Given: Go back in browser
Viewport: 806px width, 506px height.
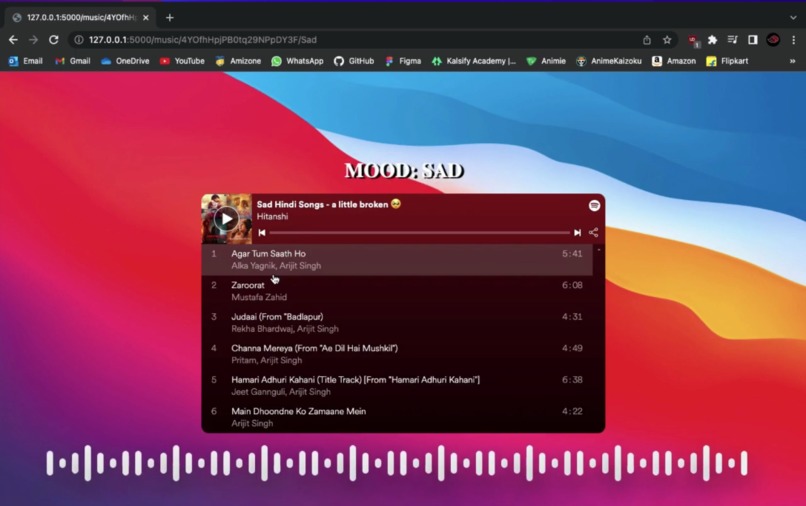Looking at the screenshot, I should tap(13, 40).
